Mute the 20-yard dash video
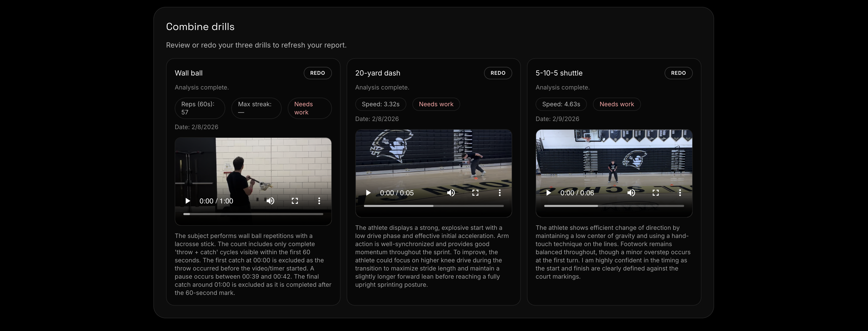 [451, 193]
